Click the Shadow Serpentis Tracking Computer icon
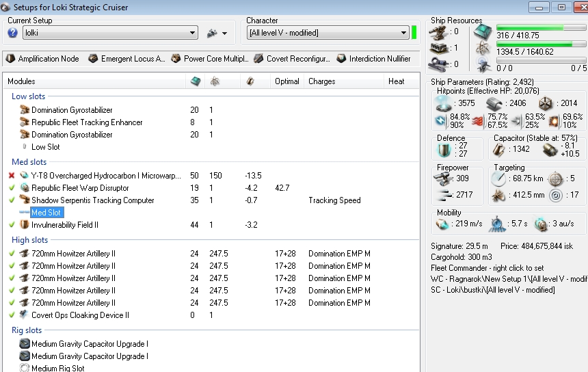 (x=25, y=200)
